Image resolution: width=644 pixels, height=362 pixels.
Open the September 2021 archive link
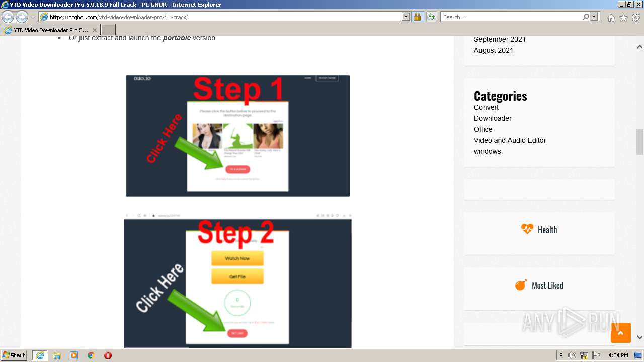point(500,39)
